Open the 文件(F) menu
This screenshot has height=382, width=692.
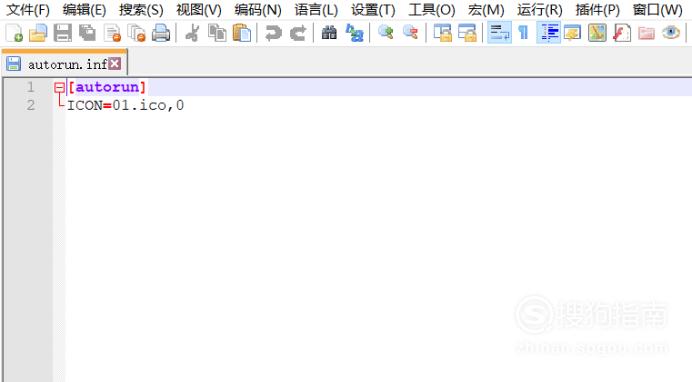28,10
